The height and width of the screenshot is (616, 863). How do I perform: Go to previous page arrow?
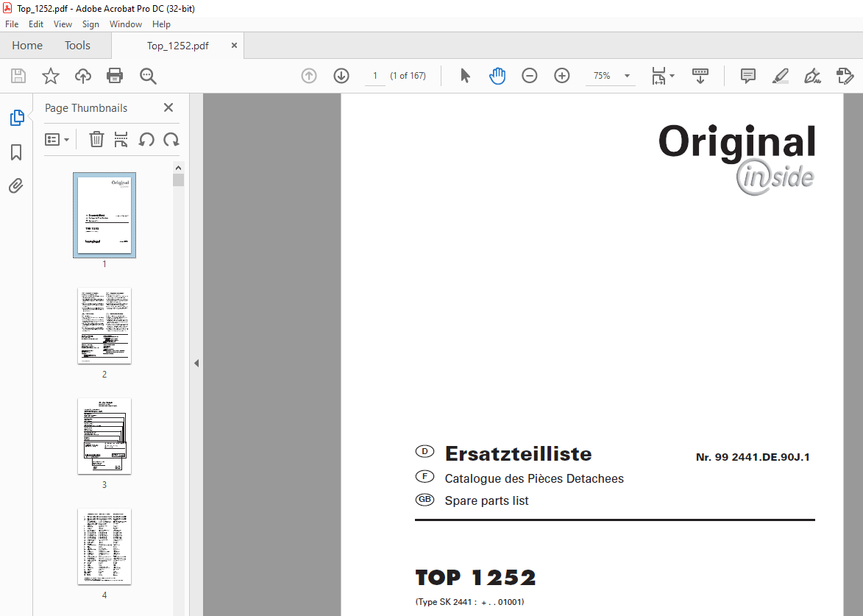[x=309, y=76]
